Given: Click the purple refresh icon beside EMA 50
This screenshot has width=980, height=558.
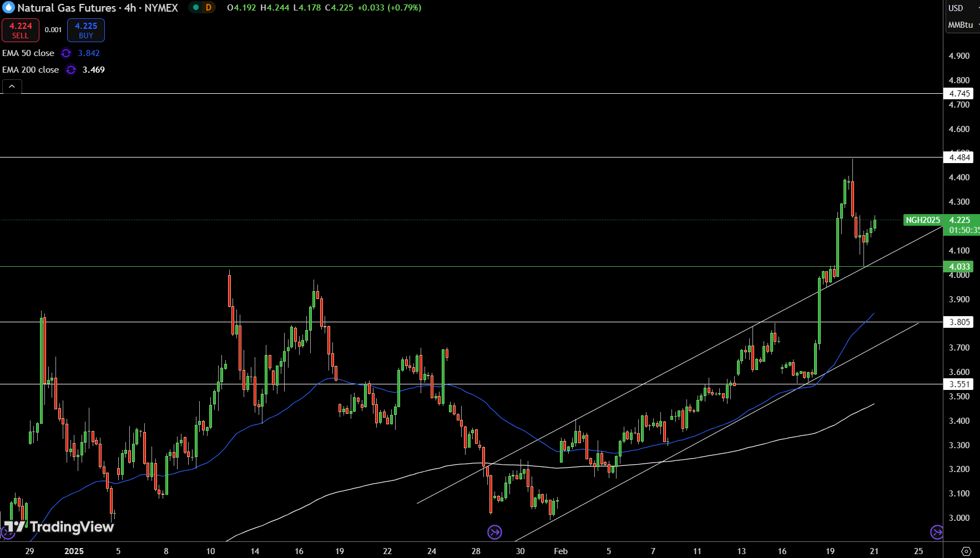Looking at the screenshot, I should (66, 53).
